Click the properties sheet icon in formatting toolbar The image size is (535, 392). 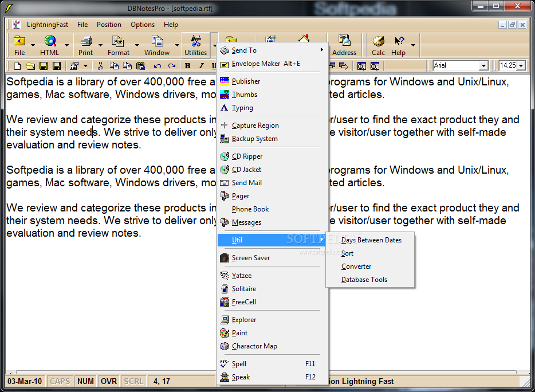(74, 66)
